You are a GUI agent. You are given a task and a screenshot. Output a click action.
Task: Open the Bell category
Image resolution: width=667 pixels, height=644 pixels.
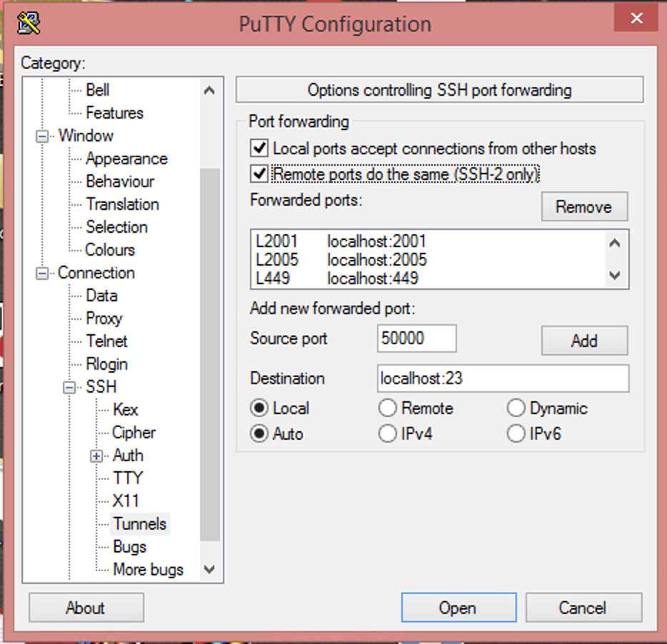(97, 90)
